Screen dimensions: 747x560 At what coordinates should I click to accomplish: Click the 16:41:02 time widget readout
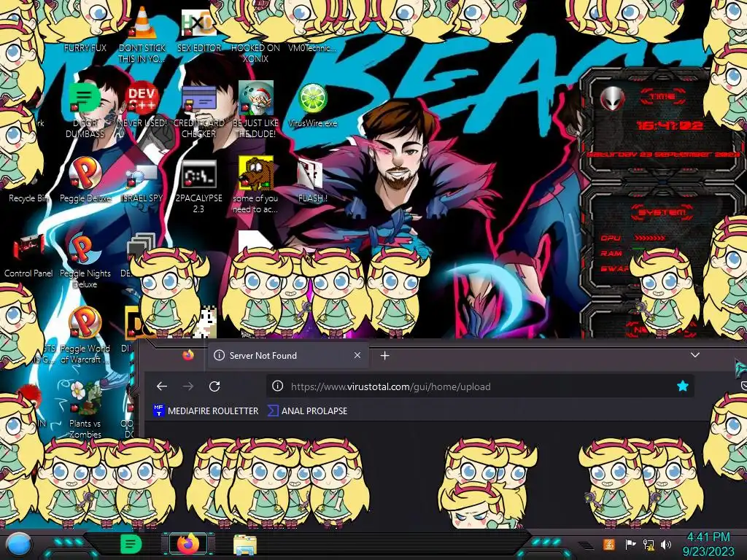pyautogui.click(x=670, y=125)
